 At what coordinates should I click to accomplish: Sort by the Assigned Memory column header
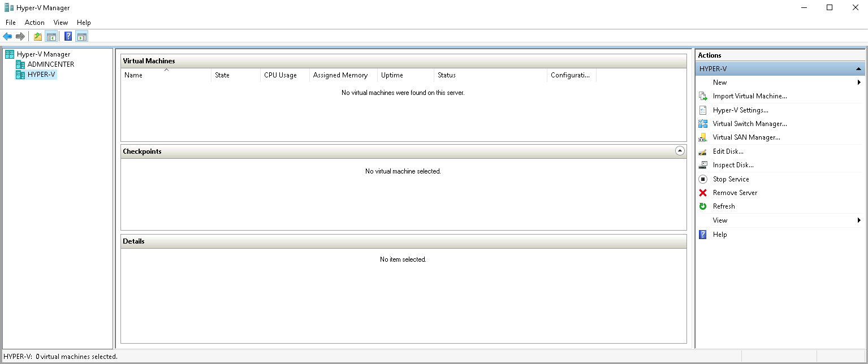point(340,75)
